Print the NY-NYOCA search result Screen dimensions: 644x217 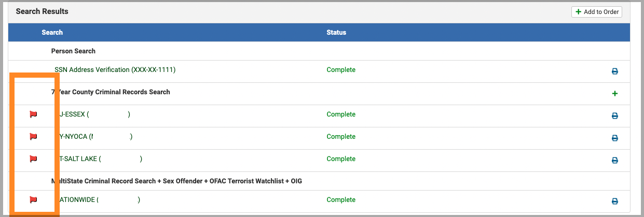[x=615, y=138]
